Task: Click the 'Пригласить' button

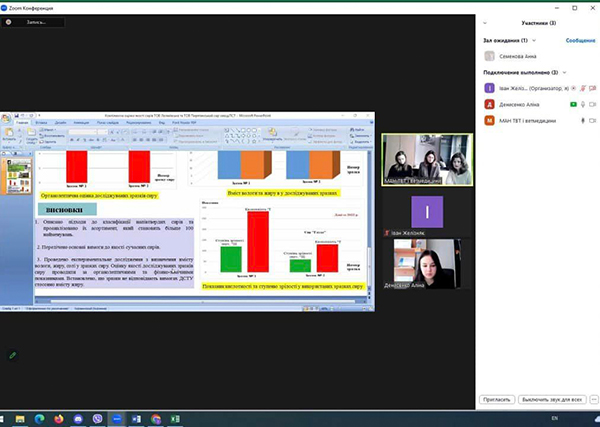Action: click(497, 399)
